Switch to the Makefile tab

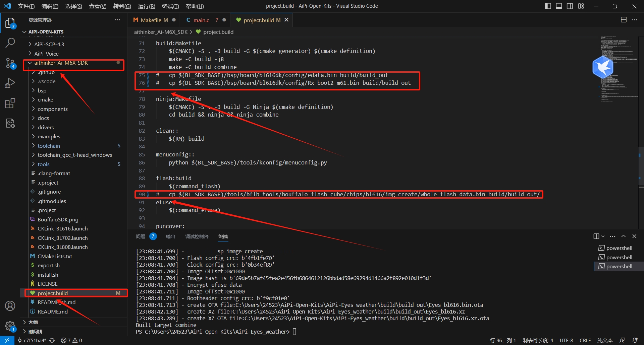coord(154,20)
